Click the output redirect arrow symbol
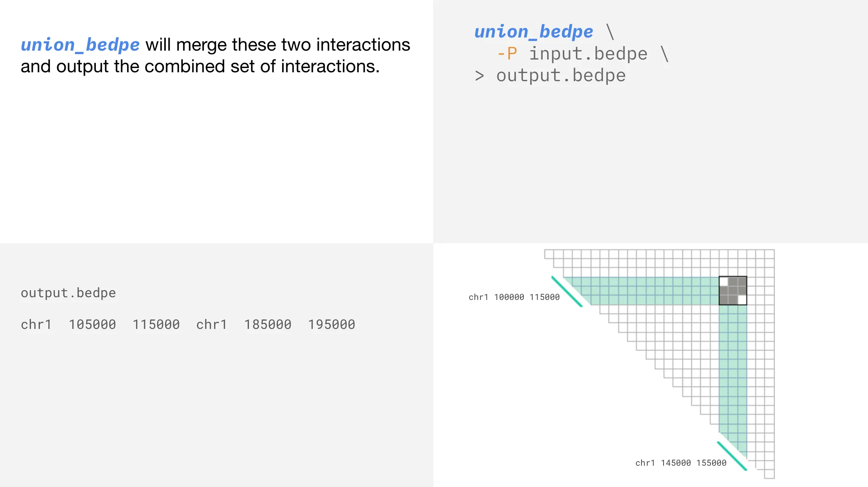Screen dimensions: 868x487 (x=479, y=76)
